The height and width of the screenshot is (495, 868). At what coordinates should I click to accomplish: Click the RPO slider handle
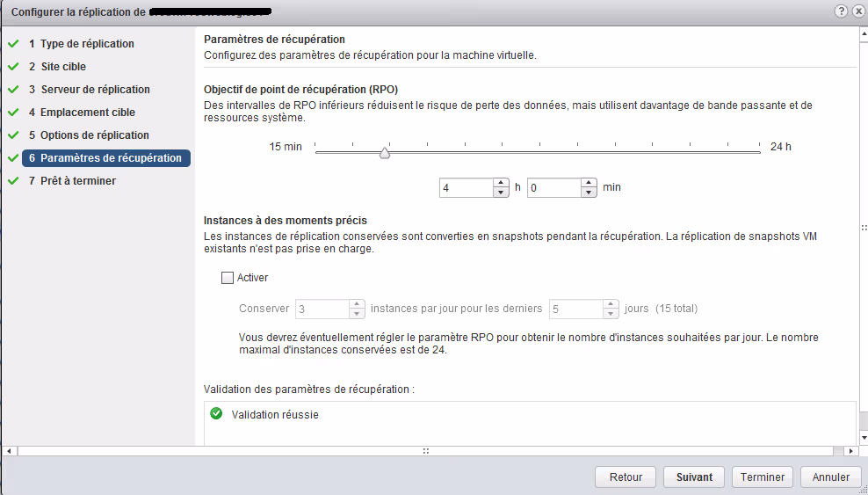pyautogui.click(x=384, y=153)
